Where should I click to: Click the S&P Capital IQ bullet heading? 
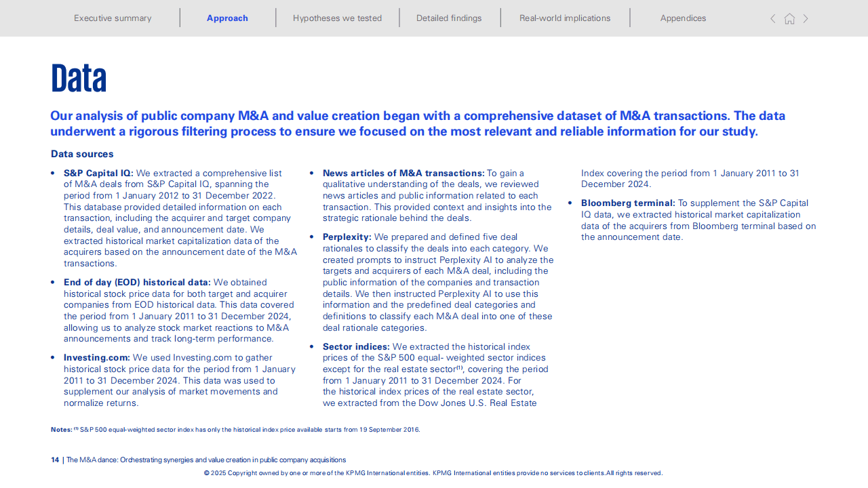click(x=98, y=173)
